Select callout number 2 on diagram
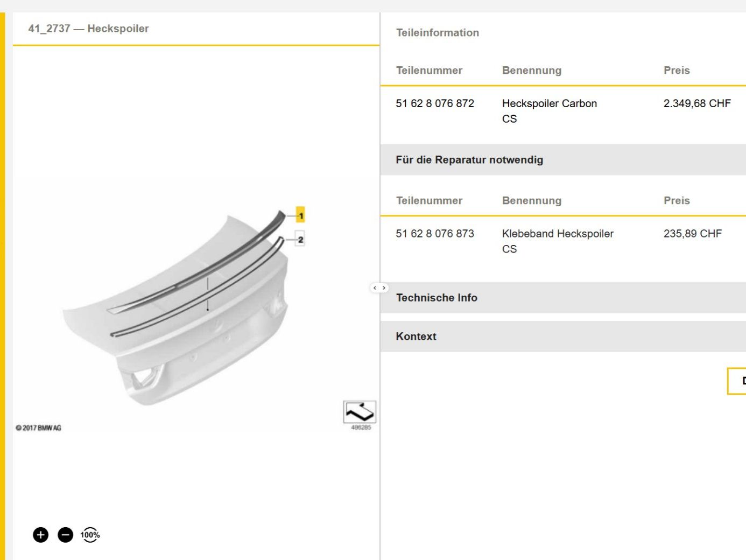The image size is (746, 560). click(x=300, y=240)
